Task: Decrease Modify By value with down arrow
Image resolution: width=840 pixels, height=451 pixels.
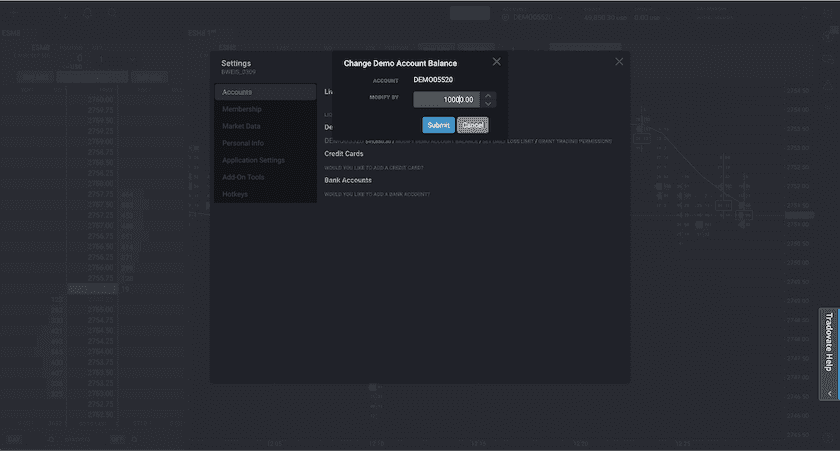Action: coord(488,104)
